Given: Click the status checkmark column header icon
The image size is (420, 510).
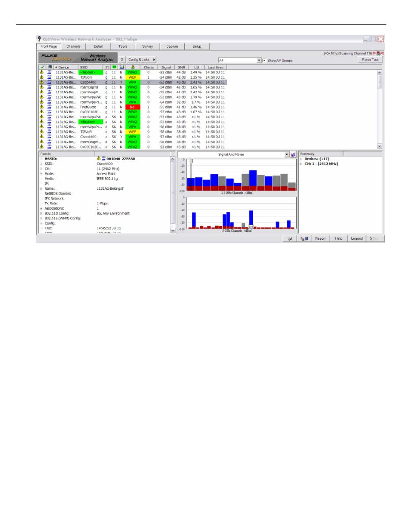Looking at the screenshot, I should (x=42, y=67).
